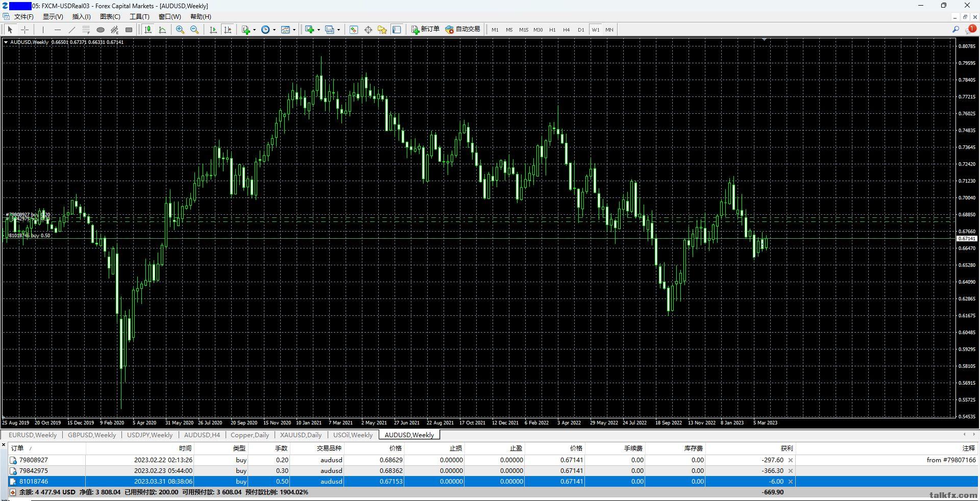Select the cursor arrow tool
The image size is (980, 501).
click(10, 30)
